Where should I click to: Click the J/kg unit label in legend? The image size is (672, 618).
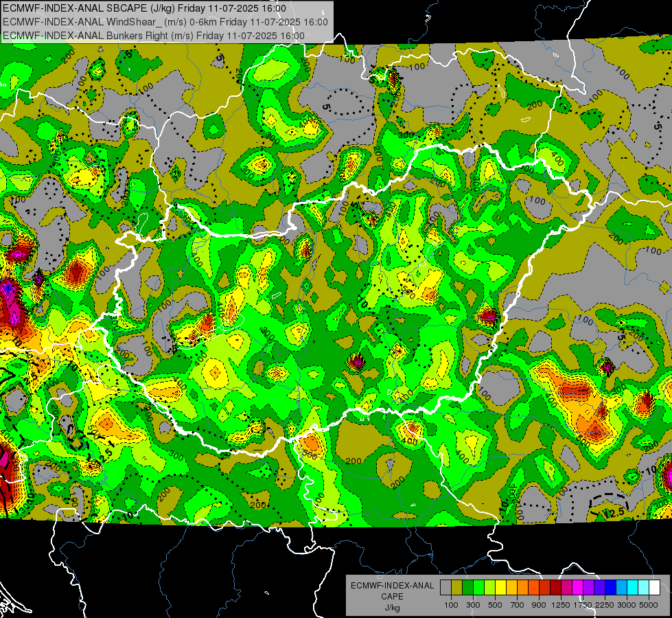coord(392,608)
